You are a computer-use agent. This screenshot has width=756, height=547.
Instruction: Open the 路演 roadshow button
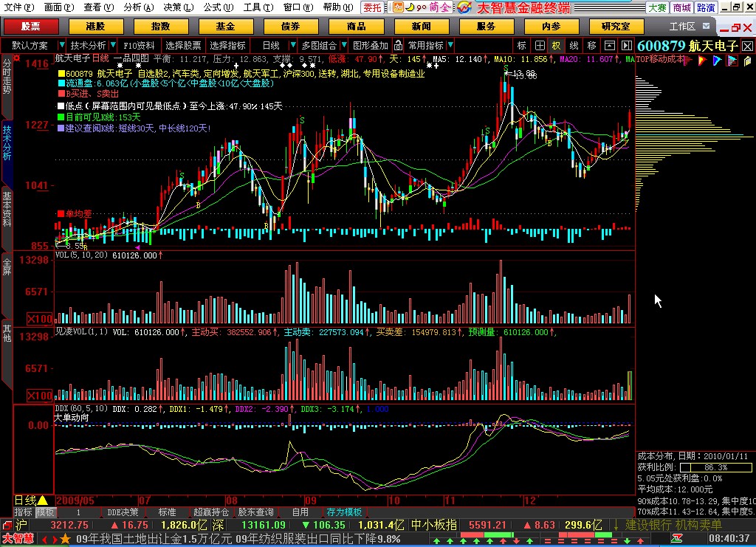[706, 7]
